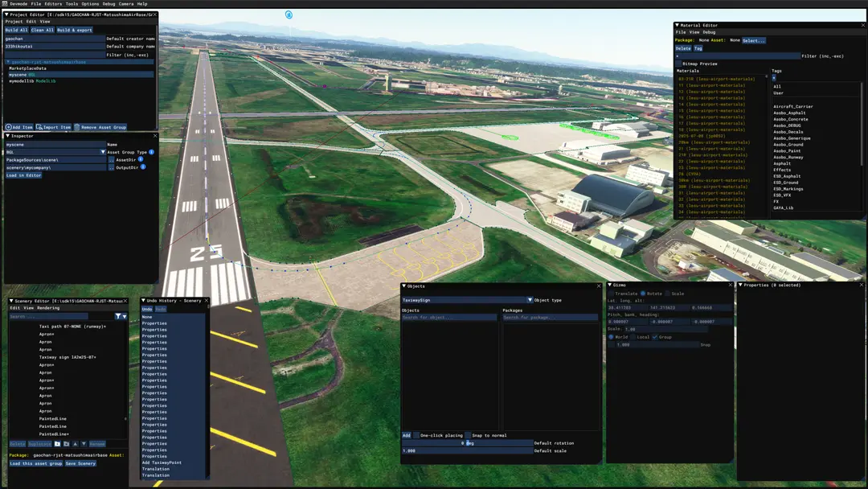
Task: Collapse the Inspector panel
Action: [8, 136]
